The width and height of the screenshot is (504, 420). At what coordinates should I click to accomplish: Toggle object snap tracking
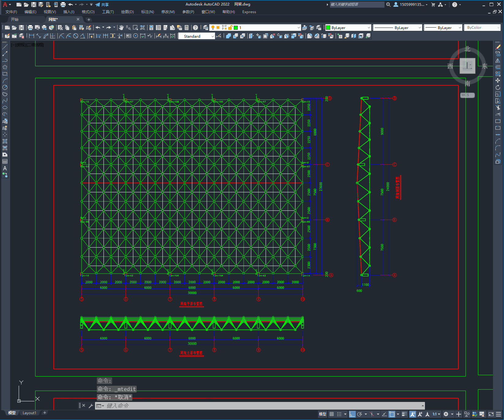point(384,414)
